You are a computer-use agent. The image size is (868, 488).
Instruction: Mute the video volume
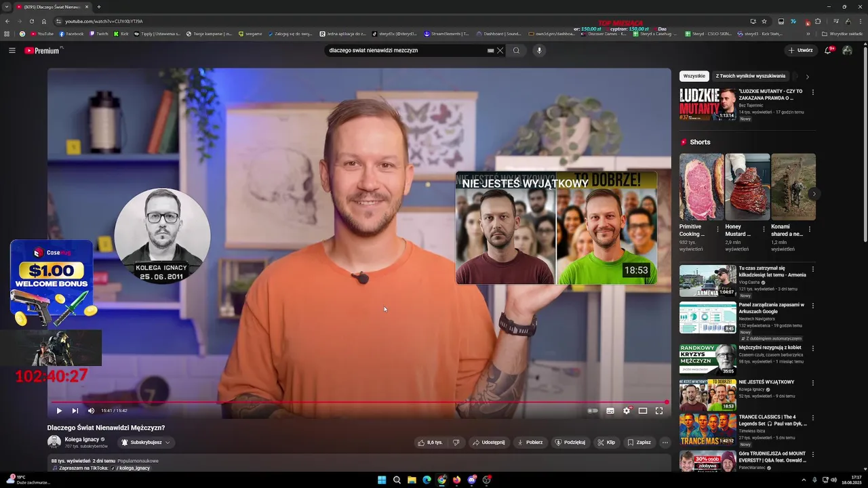(x=91, y=410)
